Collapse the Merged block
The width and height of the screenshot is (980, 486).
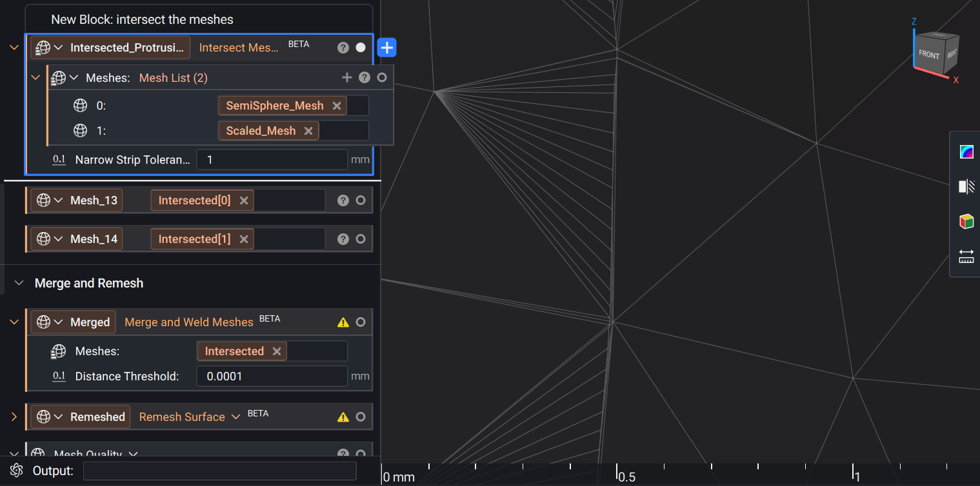tap(14, 322)
